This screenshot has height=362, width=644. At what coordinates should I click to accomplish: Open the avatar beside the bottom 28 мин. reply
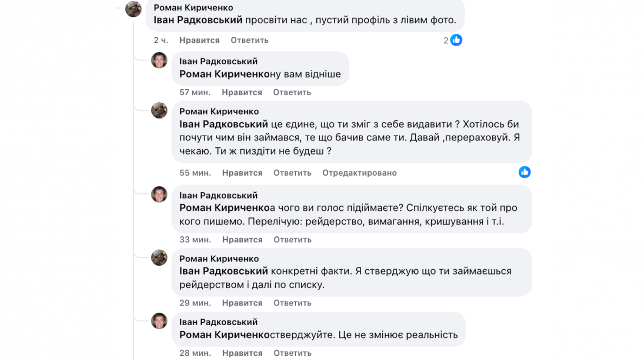(x=160, y=321)
